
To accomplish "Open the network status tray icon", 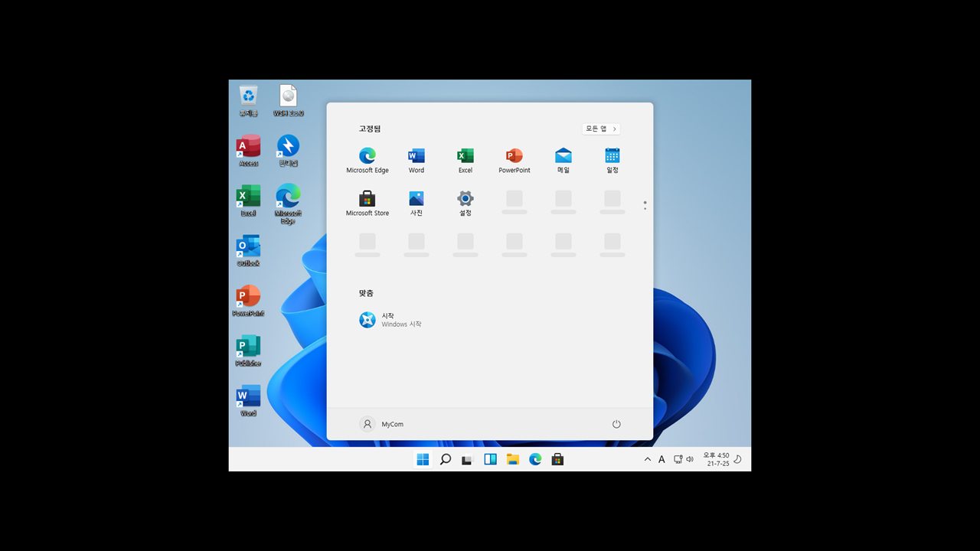I will [x=678, y=459].
